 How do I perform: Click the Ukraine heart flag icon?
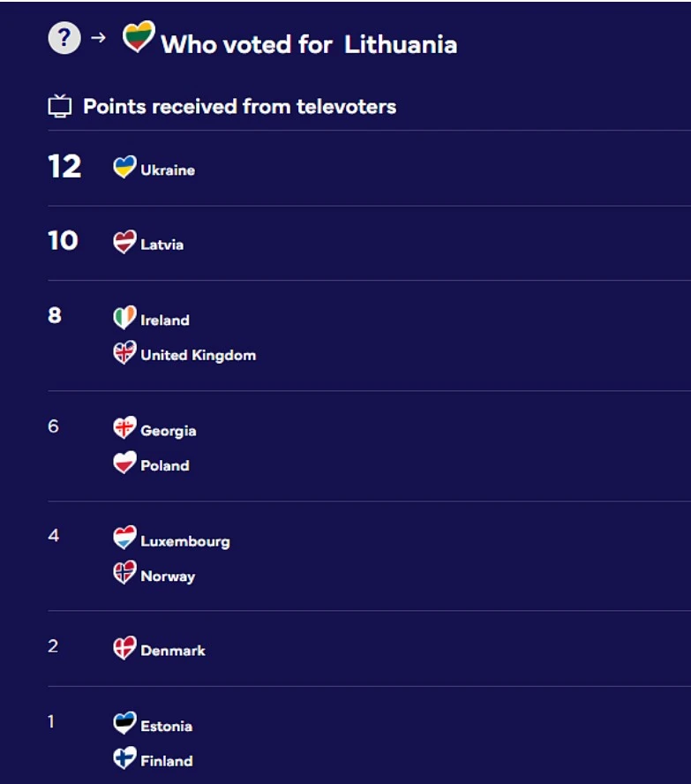point(124,167)
